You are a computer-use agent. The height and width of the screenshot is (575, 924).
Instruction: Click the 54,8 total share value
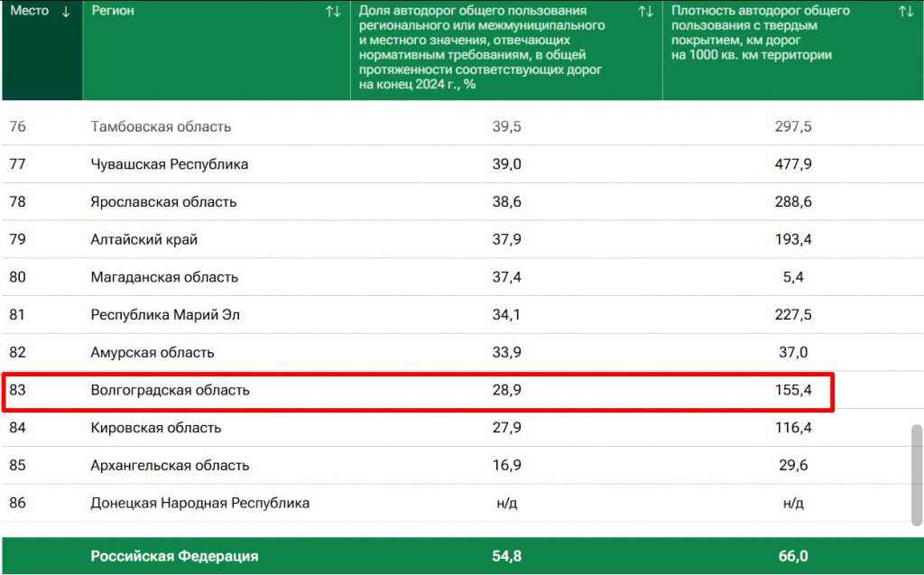[x=508, y=557]
